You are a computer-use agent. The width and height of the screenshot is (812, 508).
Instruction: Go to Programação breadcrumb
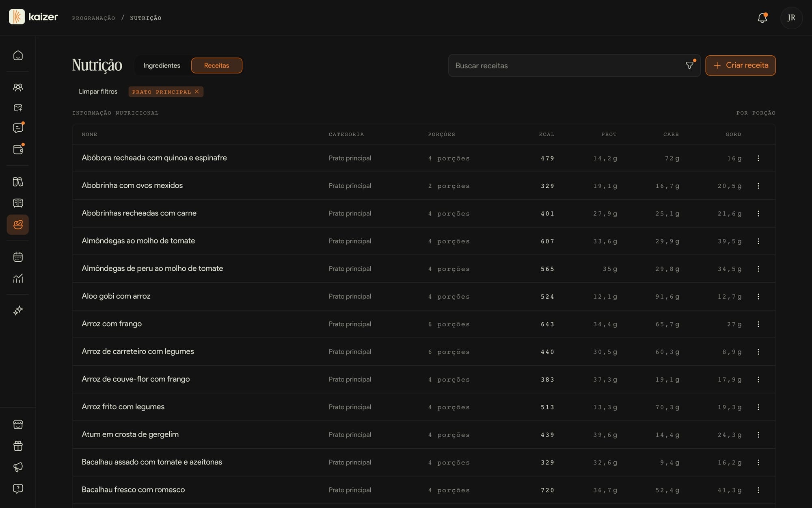[93, 18]
